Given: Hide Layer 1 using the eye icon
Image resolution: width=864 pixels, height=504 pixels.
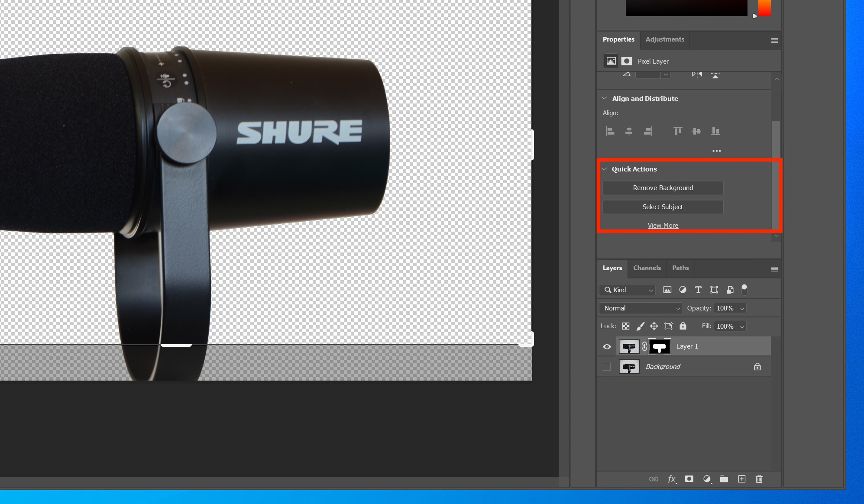Looking at the screenshot, I should (x=607, y=346).
